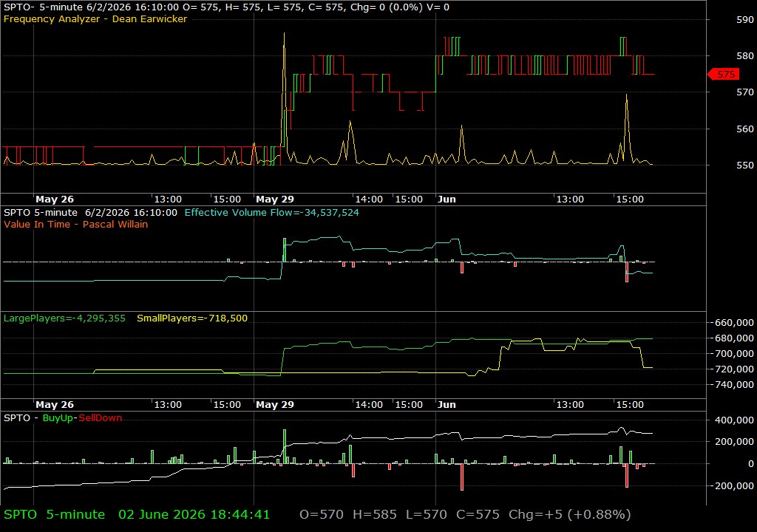Click 'May 26' date on top chart axis
Viewport: 757px width, 532px height.
55,199
